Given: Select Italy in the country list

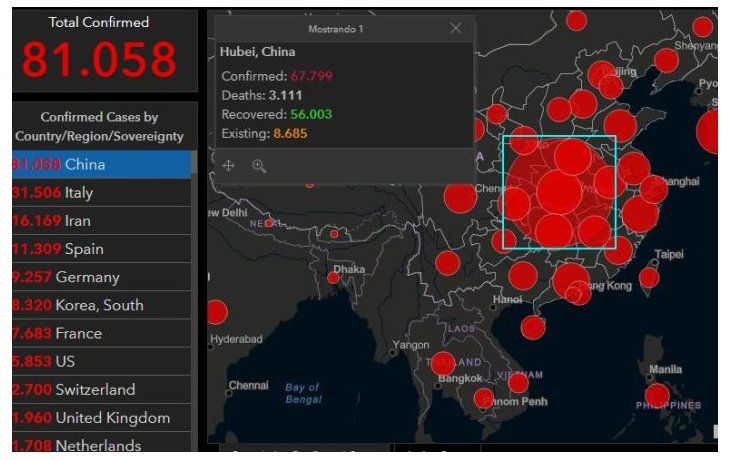Looking at the screenshot, I should point(101,193).
